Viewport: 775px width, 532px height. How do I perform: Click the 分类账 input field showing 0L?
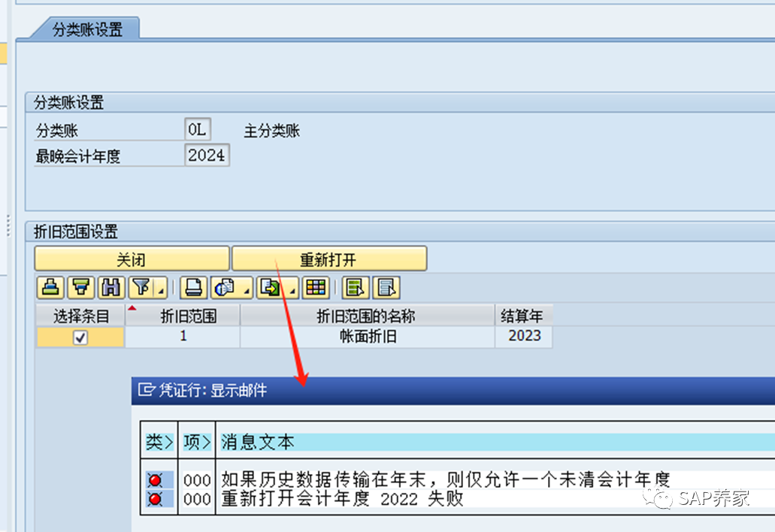pyautogui.click(x=198, y=130)
